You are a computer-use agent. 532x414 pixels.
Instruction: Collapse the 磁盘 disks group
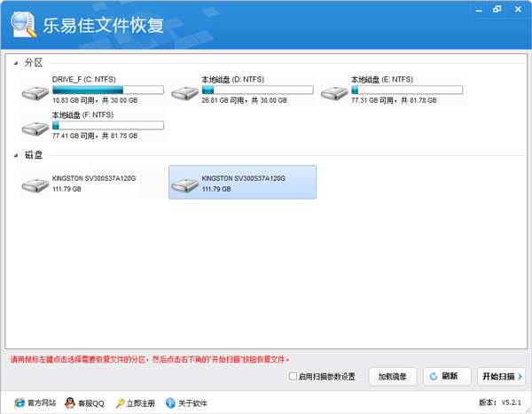[19, 156]
